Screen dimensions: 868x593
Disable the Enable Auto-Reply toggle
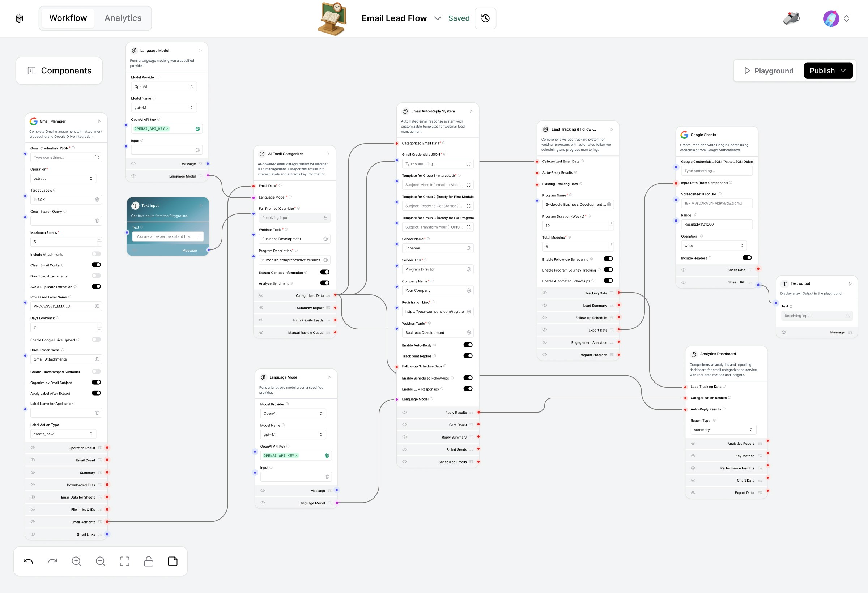click(468, 345)
